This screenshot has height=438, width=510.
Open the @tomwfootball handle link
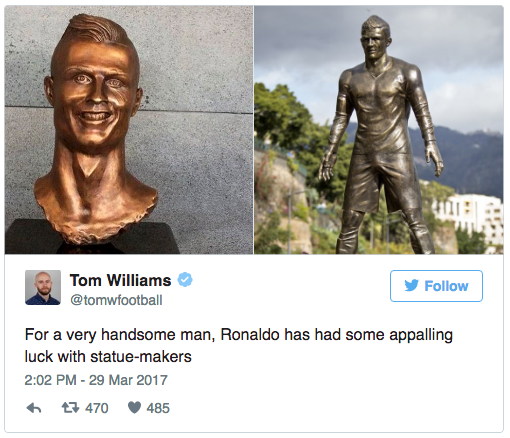coord(116,300)
